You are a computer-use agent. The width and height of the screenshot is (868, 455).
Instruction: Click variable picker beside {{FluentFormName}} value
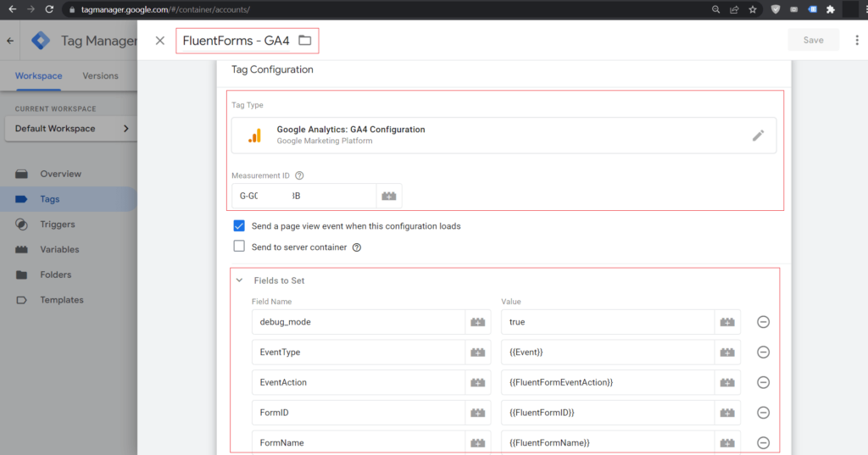click(727, 443)
